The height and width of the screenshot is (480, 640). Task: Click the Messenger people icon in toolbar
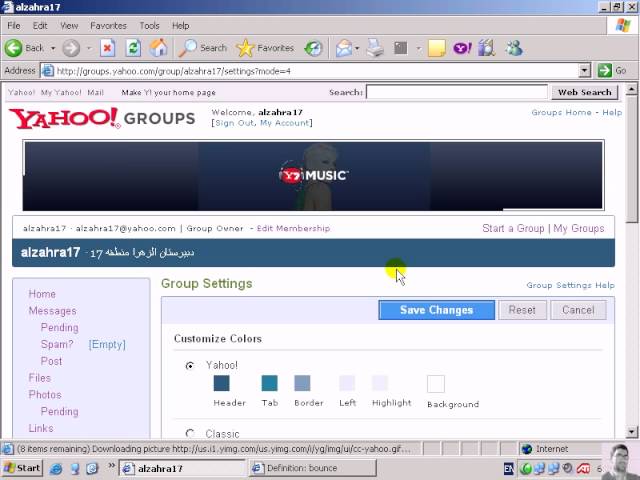pos(514,48)
